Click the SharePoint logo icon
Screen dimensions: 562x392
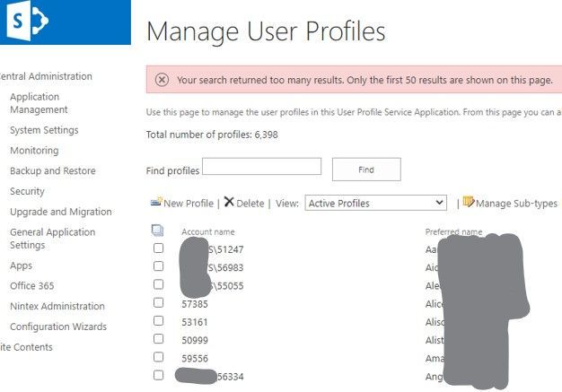[29, 22]
